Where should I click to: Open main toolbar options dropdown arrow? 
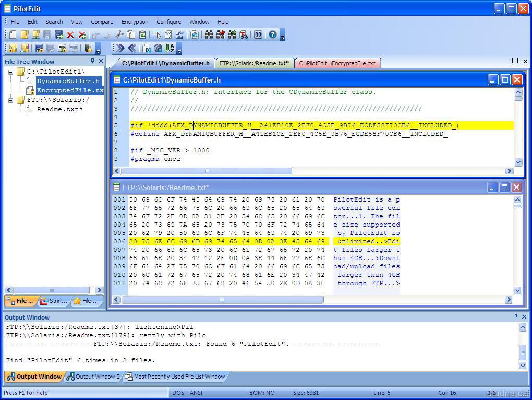pos(283,37)
